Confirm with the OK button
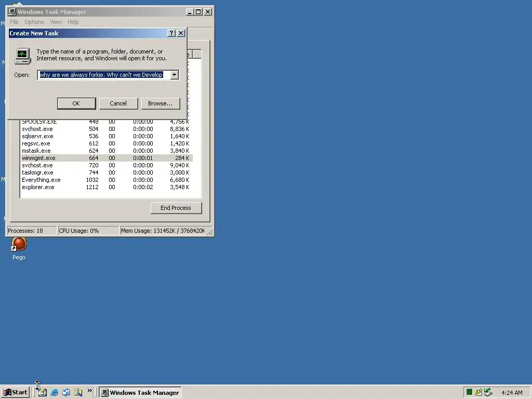Viewport: 532px width, 399px height. pos(76,103)
